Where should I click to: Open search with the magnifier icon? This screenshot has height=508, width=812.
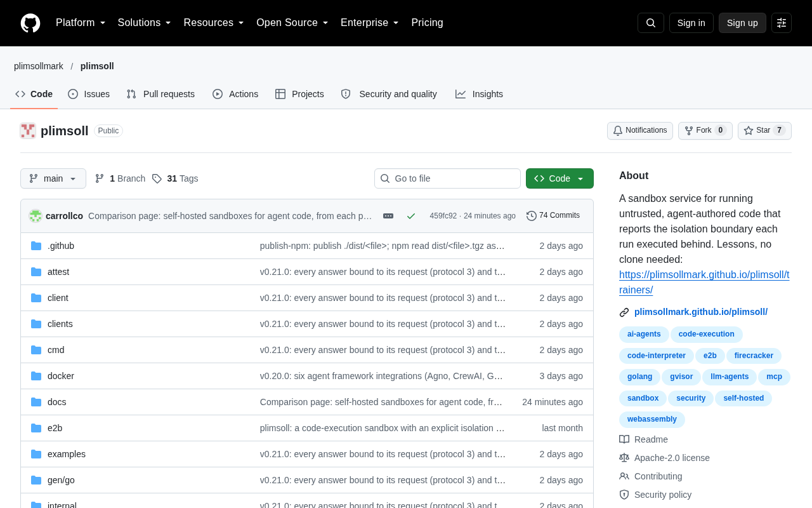click(651, 23)
